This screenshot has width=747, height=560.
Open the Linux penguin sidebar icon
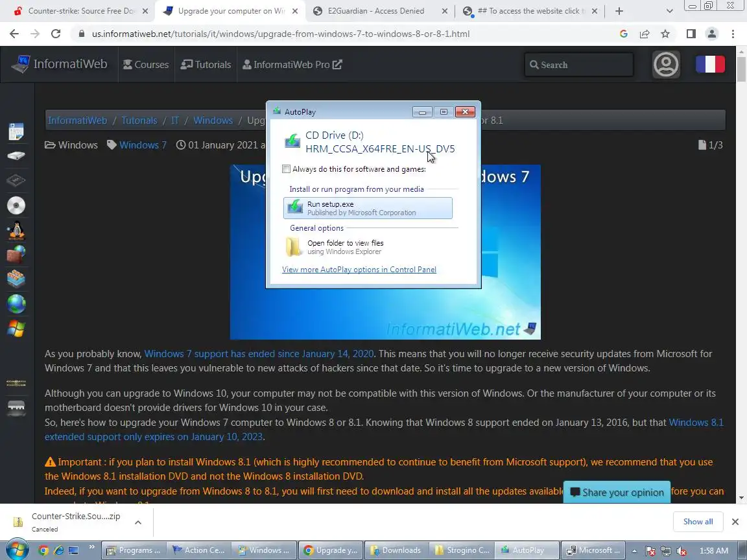(x=16, y=231)
